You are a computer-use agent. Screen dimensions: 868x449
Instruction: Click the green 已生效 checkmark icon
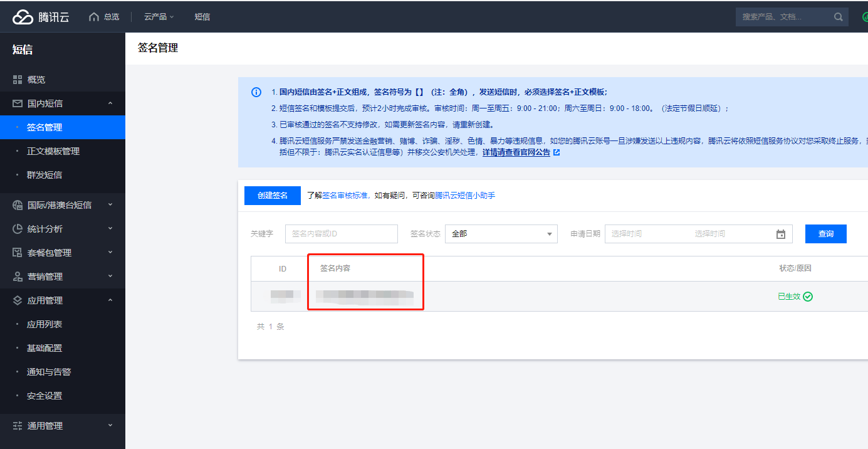808,297
